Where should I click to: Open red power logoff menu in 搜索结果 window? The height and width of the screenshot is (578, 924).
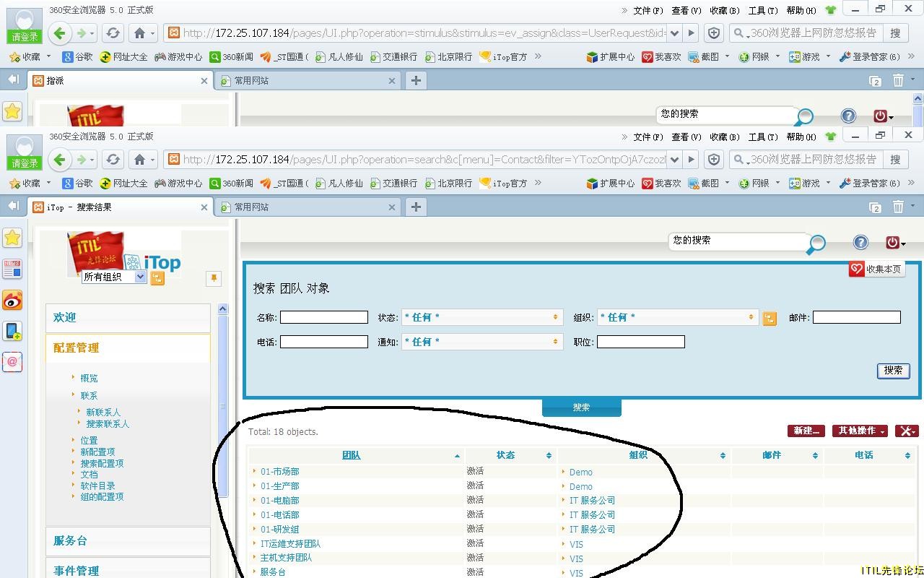894,243
